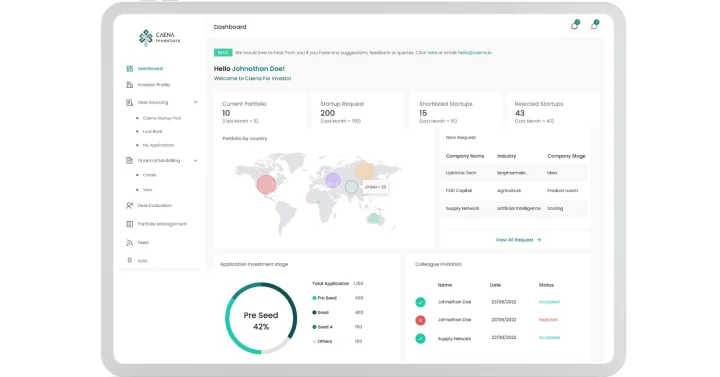
Task: Click the red rejected status icon
Action: pyautogui.click(x=420, y=320)
